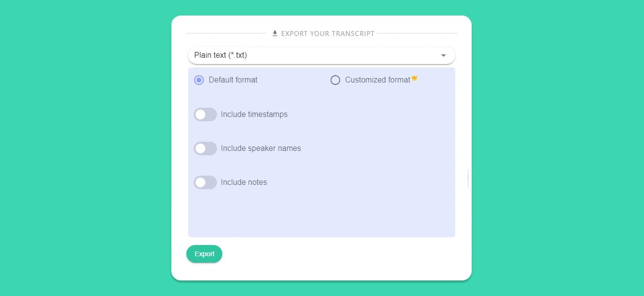Open the format dropdown via its arrow
The width and height of the screenshot is (644, 296).
(x=443, y=55)
